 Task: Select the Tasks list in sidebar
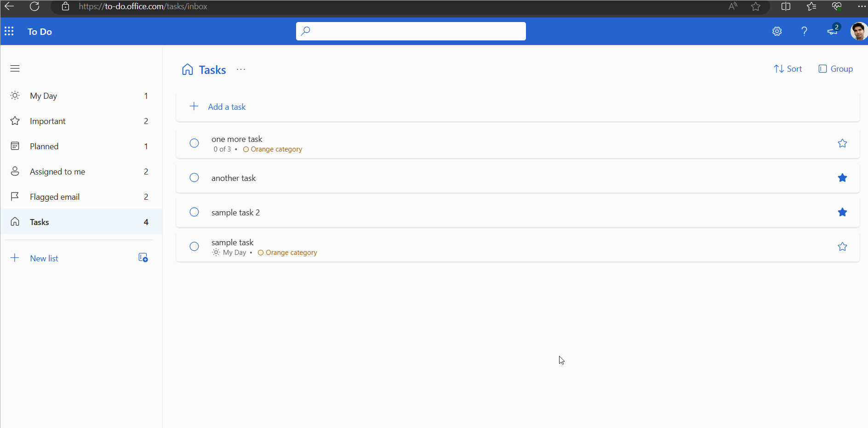coord(39,222)
